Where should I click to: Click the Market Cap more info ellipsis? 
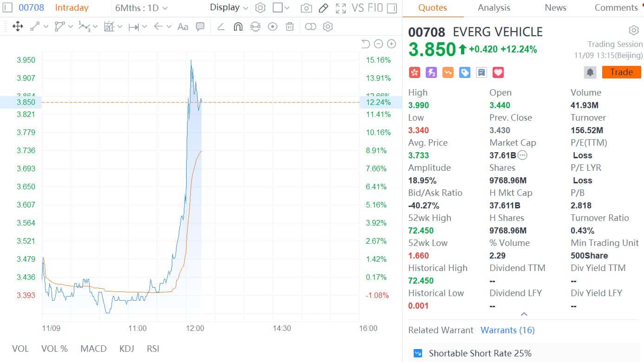coord(522,155)
